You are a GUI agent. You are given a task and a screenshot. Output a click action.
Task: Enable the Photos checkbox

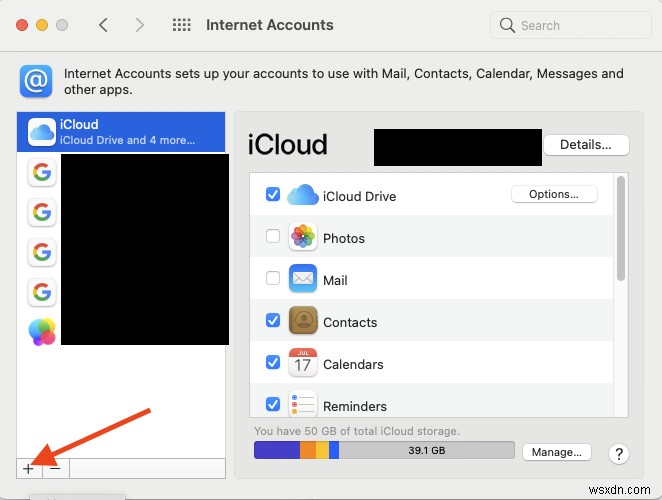tap(273, 236)
